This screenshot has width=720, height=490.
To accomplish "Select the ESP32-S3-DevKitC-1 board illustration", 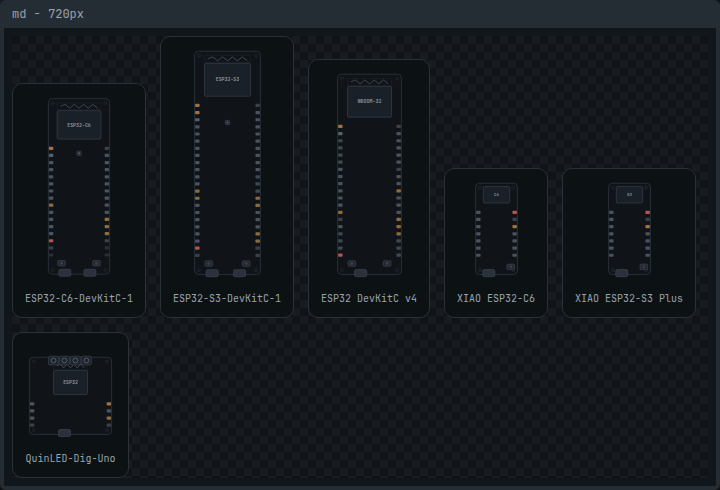I will click(227, 163).
